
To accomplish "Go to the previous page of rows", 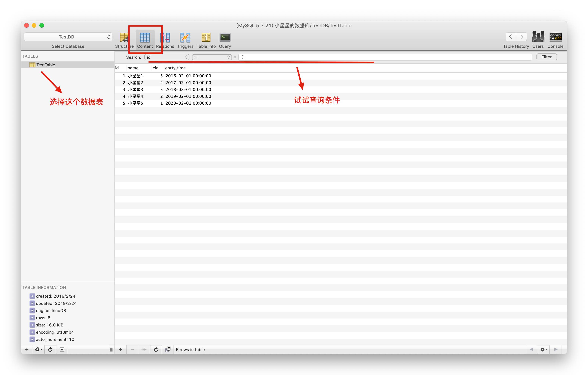I will (531, 350).
